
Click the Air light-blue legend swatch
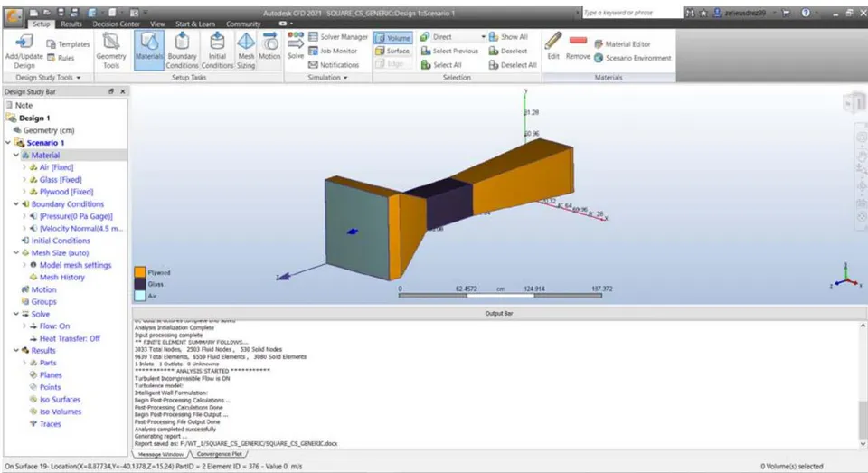[140, 296]
